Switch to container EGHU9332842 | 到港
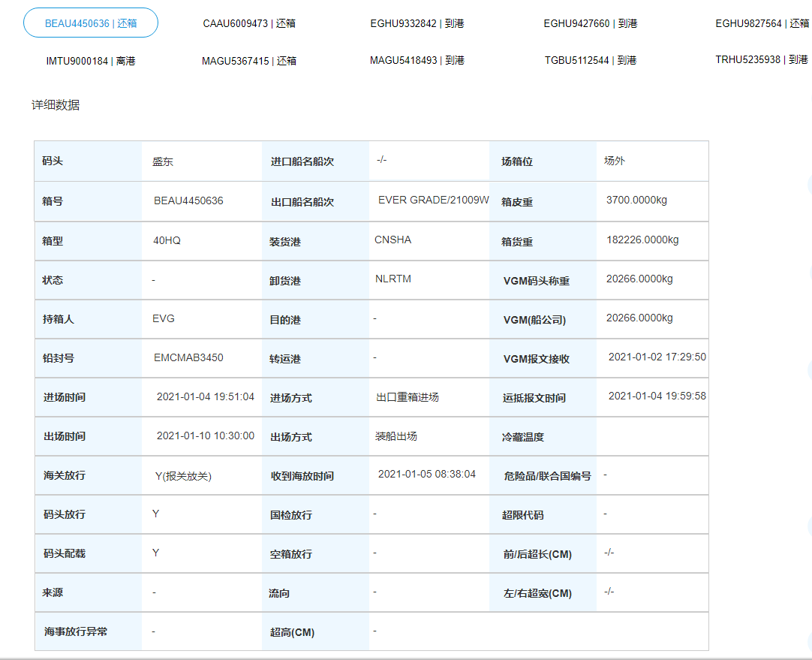812x660 pixels. 417,23
